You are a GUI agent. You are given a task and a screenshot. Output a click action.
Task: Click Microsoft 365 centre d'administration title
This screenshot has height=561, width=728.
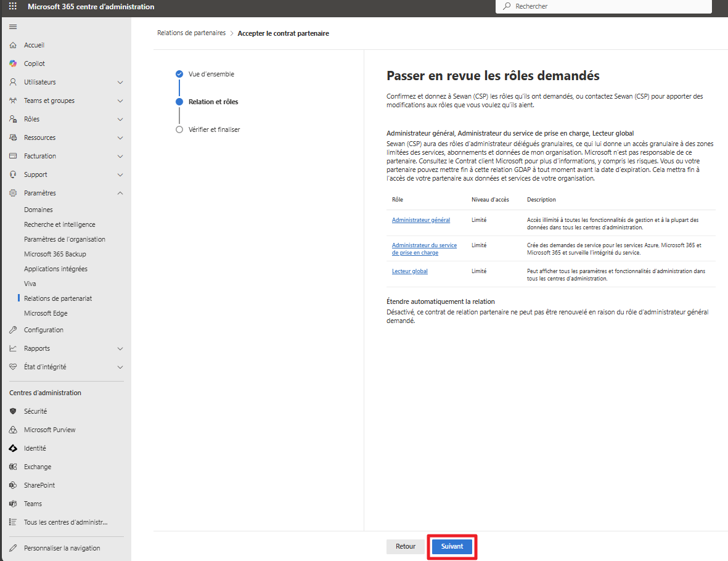coord(91,7)
